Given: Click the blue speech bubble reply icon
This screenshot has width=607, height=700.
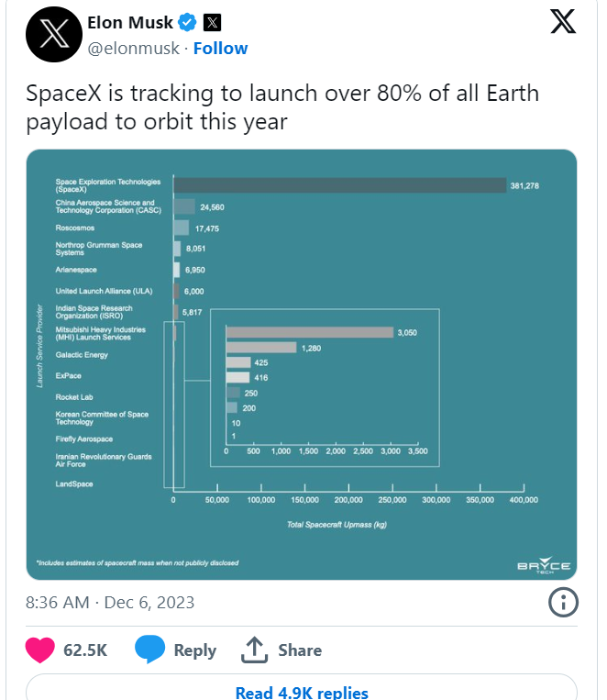Looking at the screenshot, I should click(150, 650).
